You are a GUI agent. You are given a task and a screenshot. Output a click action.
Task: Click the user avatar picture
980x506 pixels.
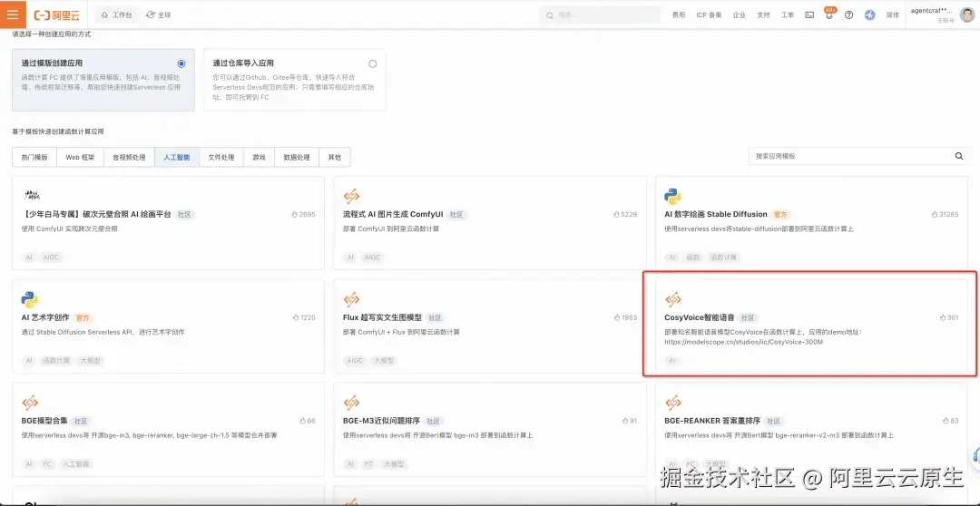click(x=967, y=15)
